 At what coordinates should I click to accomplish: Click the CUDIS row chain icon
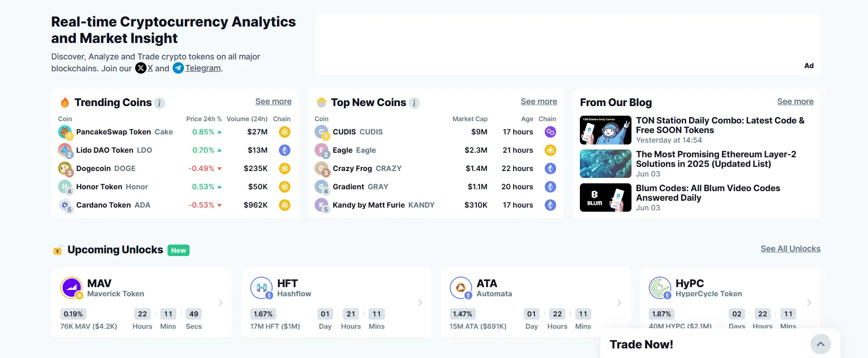[x=550, y=132]
